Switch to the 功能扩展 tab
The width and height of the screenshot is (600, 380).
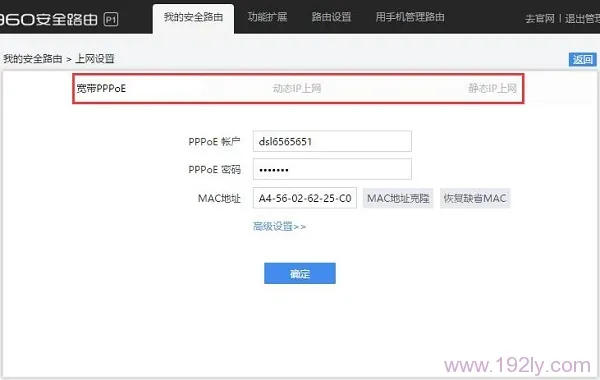point(267,17)
